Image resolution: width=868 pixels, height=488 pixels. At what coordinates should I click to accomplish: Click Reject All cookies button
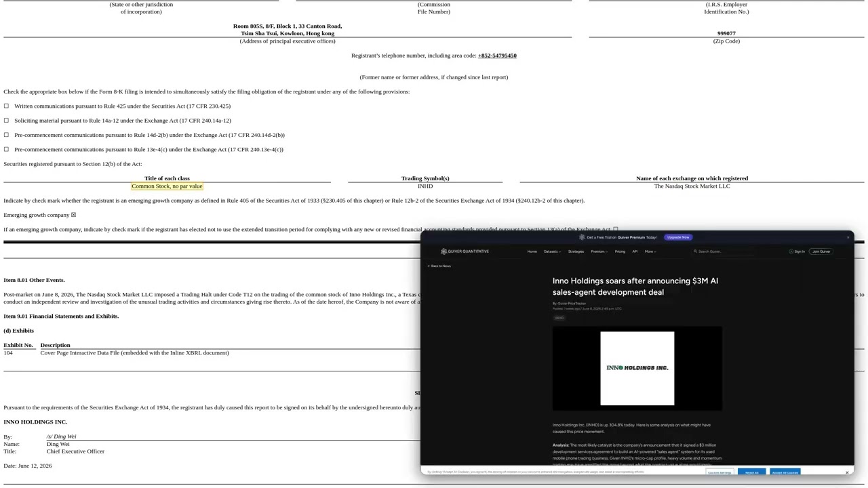751,472
